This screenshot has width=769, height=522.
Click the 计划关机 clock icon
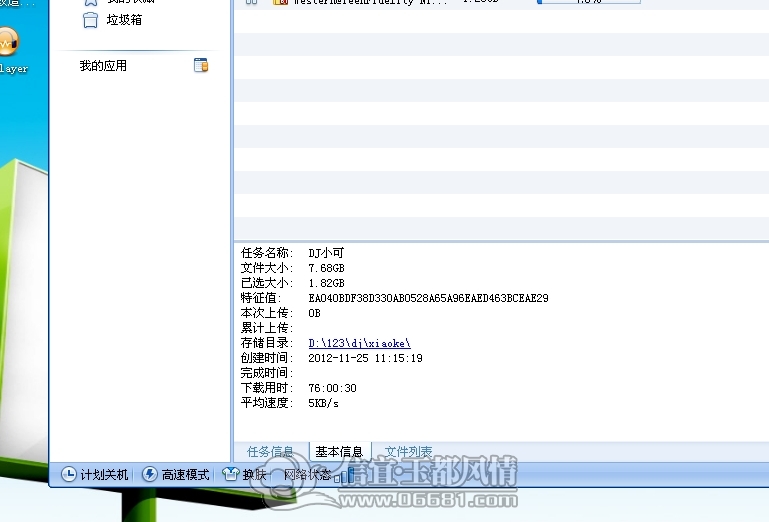69,474
